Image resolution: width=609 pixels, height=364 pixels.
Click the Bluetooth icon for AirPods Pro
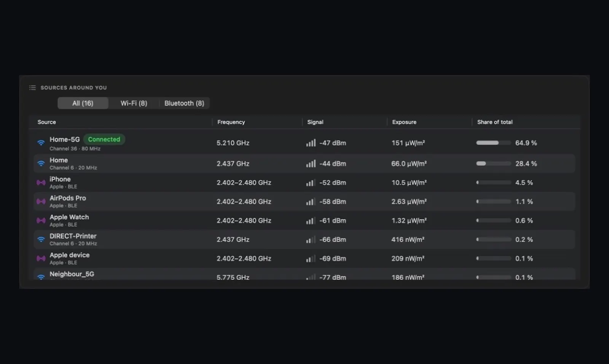coord(41,202)
